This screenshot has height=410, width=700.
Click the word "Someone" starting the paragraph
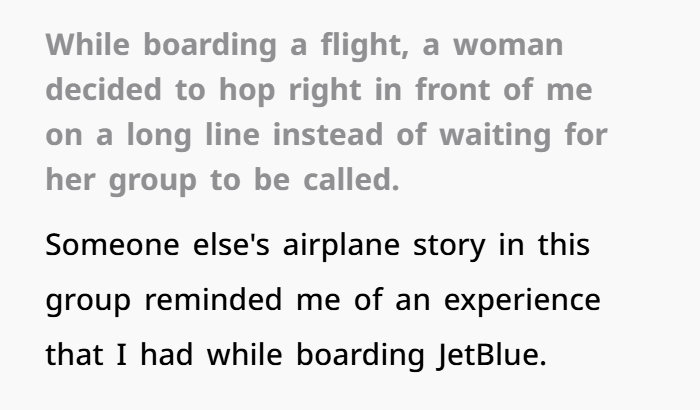(x=112, y=245)
